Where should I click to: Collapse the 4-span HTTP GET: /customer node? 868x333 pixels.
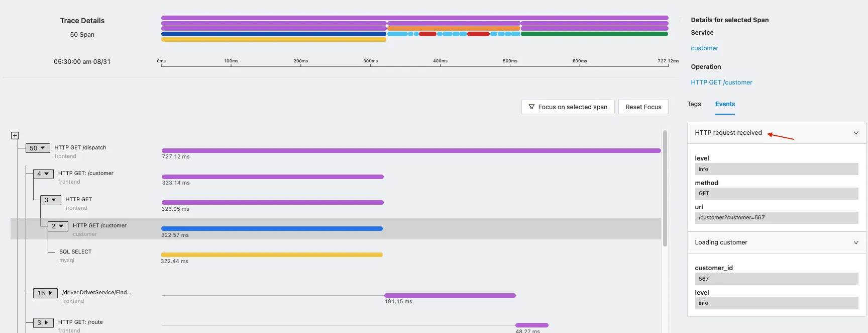tap(43, 174)
